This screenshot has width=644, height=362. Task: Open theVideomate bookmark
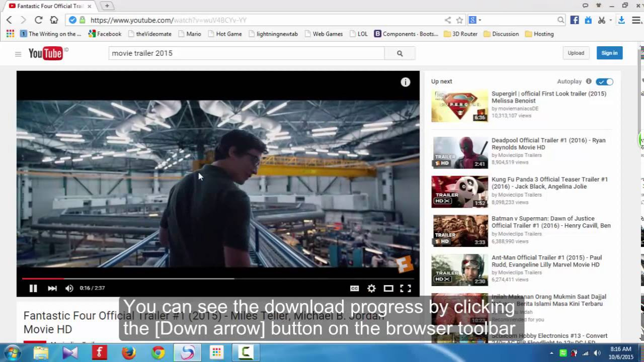click(x=149, y=34)
